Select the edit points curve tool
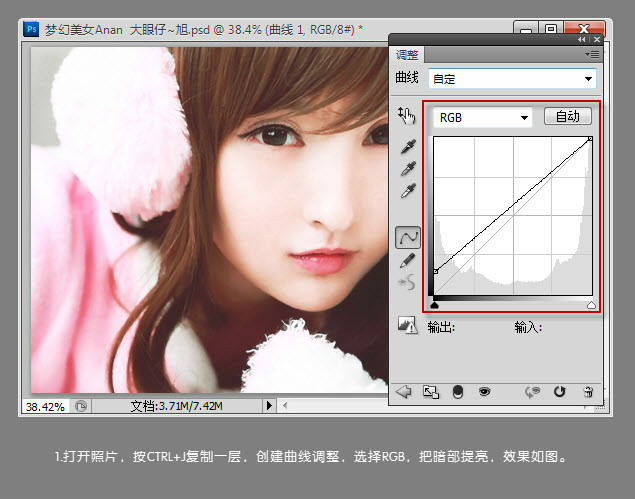 408,237
